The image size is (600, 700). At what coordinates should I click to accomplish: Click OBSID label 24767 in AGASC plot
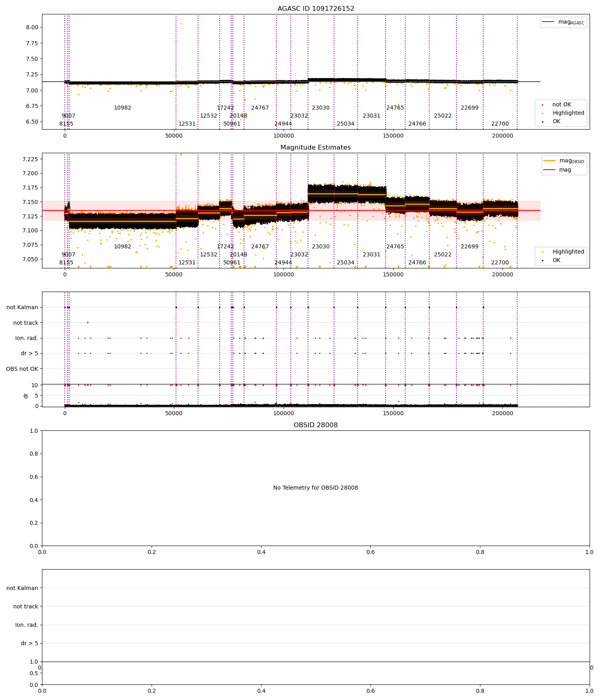[x=260, y=108]
